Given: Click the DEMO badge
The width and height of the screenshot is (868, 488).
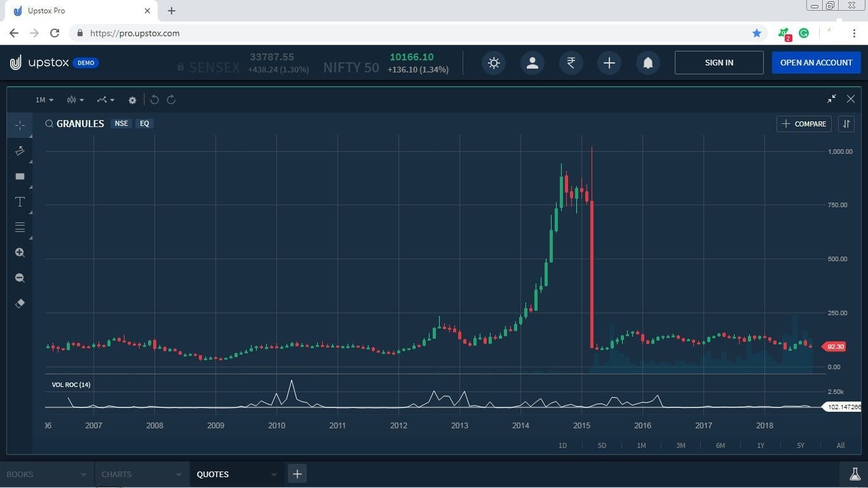Looking at the screenshot, I should (x=86, y=63).
